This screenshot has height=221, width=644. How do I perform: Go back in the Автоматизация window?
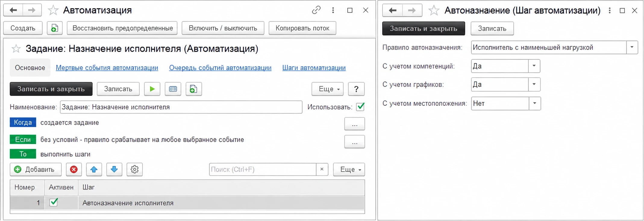[13, 10]
